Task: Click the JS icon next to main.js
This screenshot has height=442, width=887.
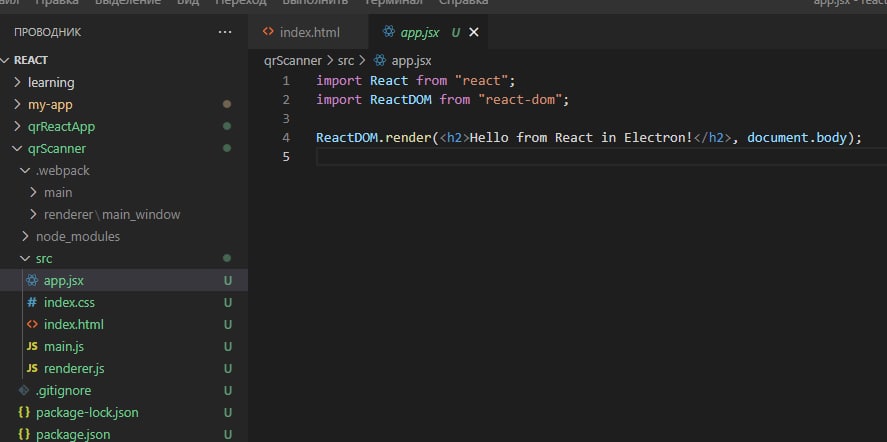Action: [32, 346]
